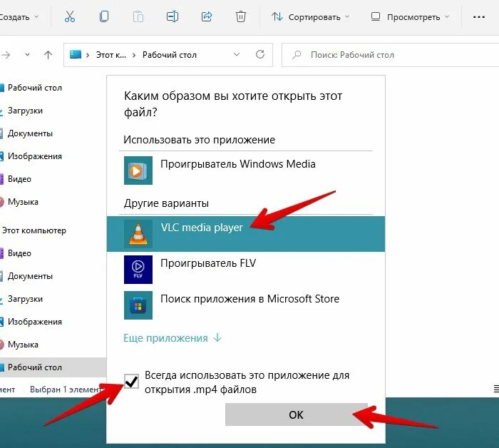Open Документы under Этот компьютер
The image size is (499, 448).
30,276
